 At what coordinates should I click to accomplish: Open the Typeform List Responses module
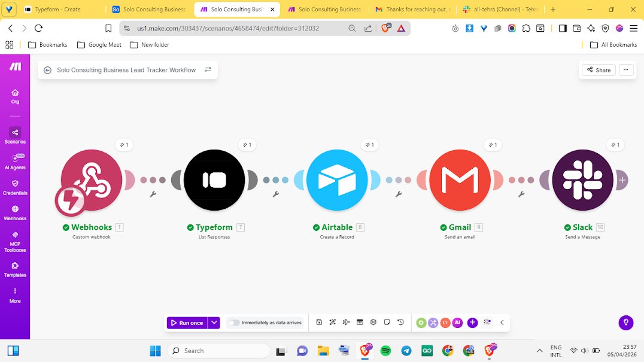[214, 180]
